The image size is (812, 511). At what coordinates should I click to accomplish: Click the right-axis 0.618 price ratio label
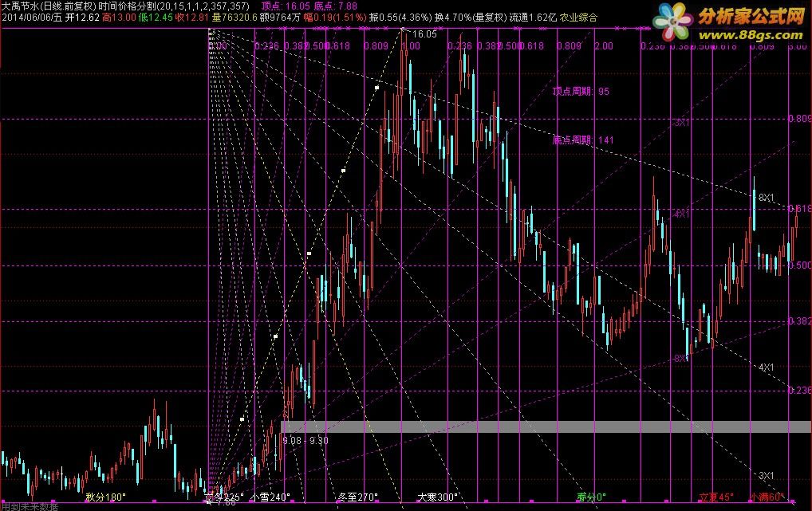[x=799, y=209]
